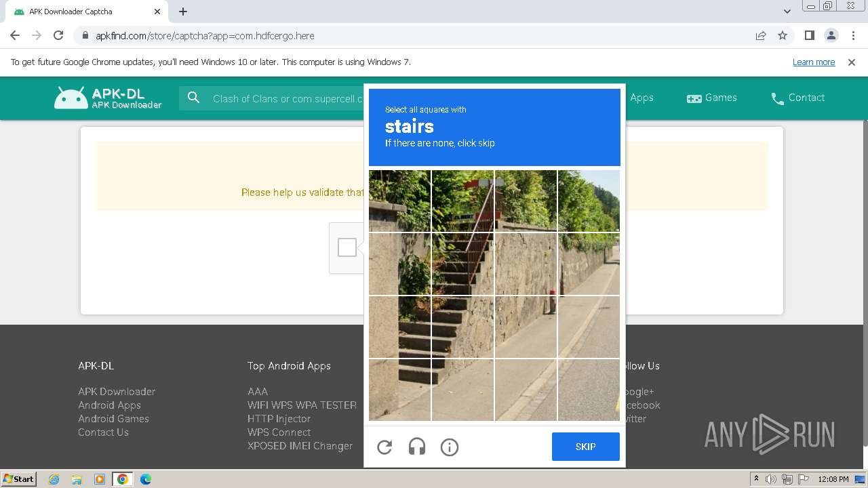
Task: Switch to audio challenge headphones icon
Action: pos(417,447)
